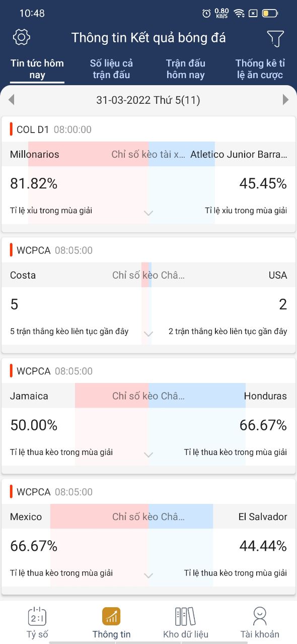Screen dimensions: 297x644
Task: Tap the date 31-03-2022 Thứ 5(11)
Action: click(x=148, y=100)
